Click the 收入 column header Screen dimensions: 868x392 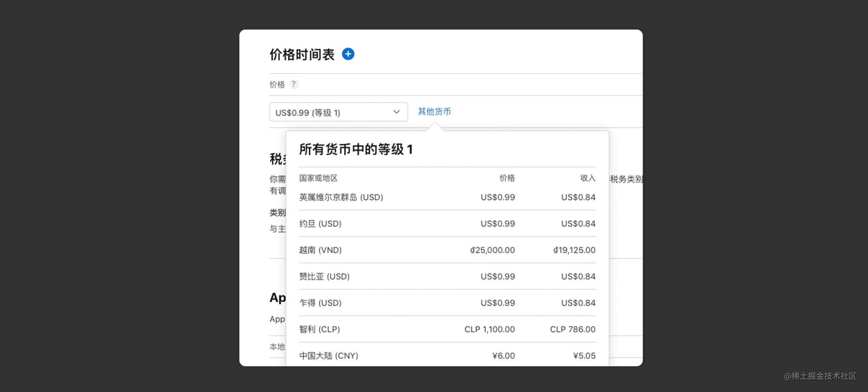tap(588, 178)
